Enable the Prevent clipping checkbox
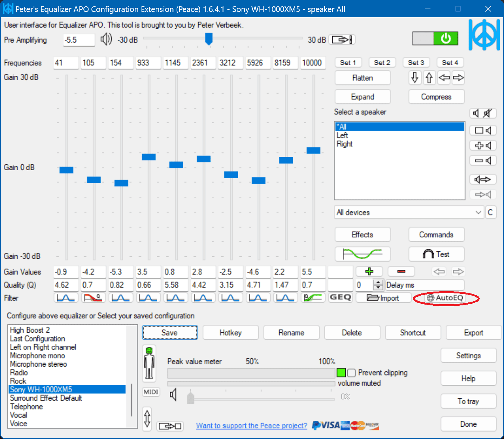Image resolution: width=504 pixels, height=439 pixels. click(x=351, y=373)
